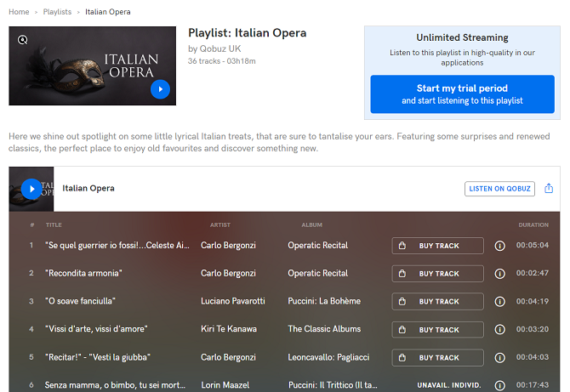Buy track "Se quel guerrier io fossi"
Image resolution: width=570 pixels, height=392 pixels.
point(437,246)
